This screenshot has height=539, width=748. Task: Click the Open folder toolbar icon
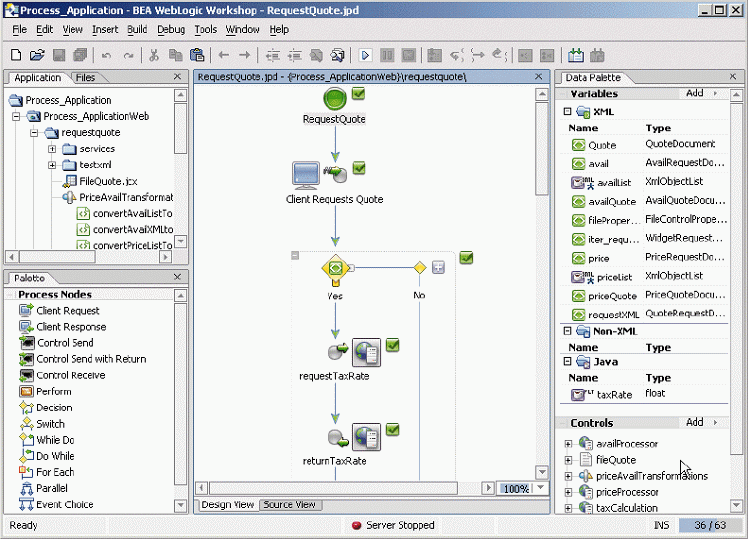click(x=37, y=55)
